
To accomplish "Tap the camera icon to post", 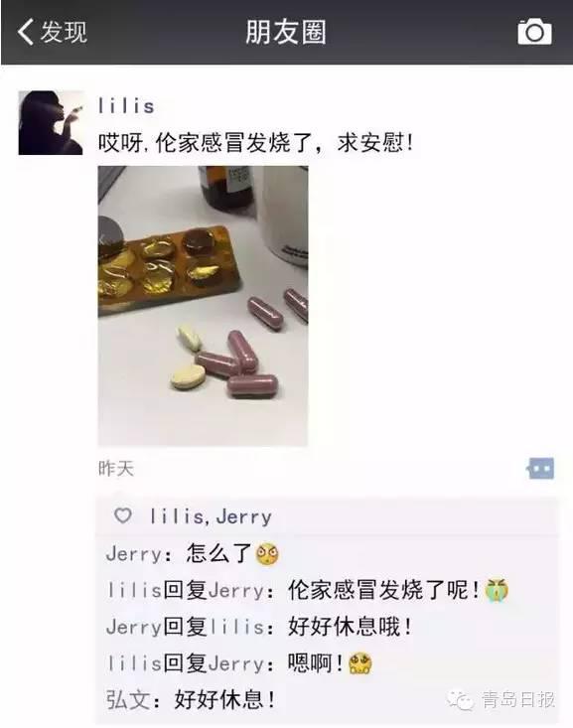I will [534, 32].
